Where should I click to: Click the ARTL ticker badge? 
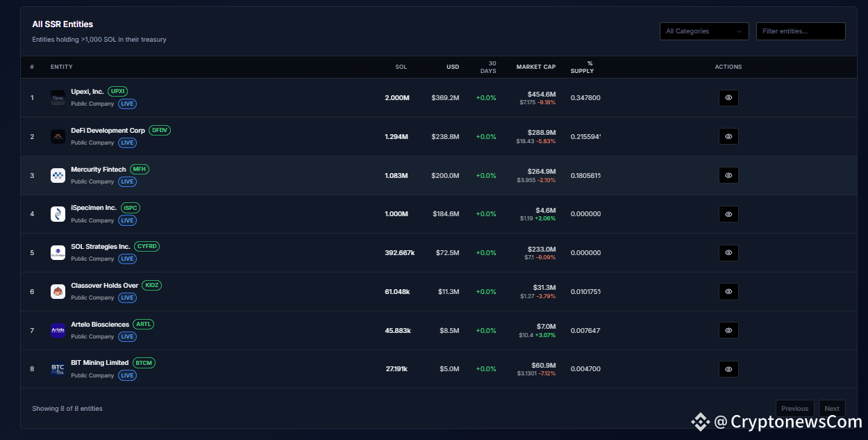pos(143,325)
